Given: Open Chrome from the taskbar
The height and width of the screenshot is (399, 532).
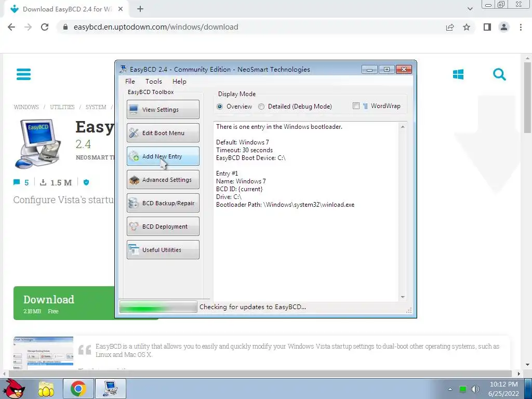Looking at the screenshot, I should [78, 389].
